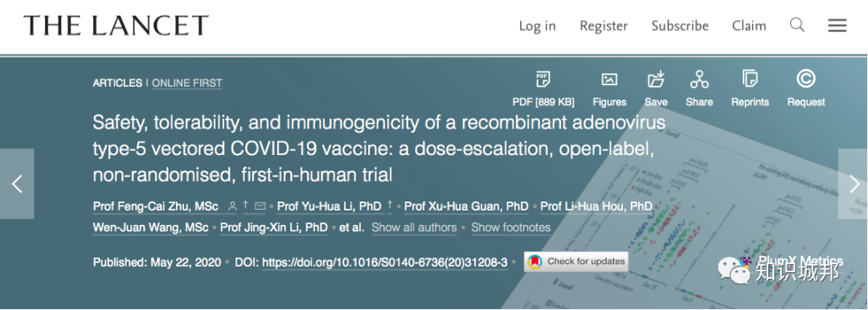Select Log in from top navigation
Screen dimensions: 868x310
[x=537, y=26]
